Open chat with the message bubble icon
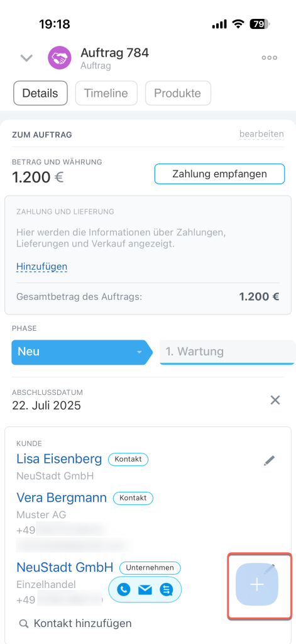Screen dimensions: 296x644 (167, 590)
